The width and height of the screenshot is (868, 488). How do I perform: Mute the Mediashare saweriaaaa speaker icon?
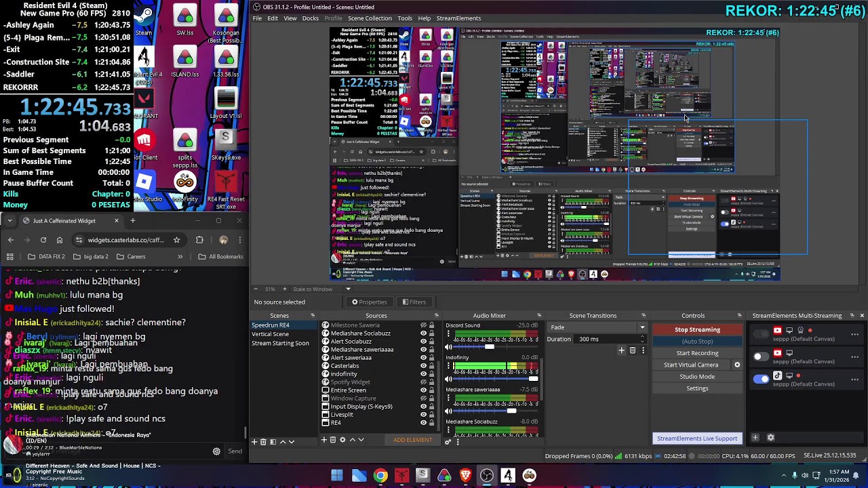click(448, 411)
